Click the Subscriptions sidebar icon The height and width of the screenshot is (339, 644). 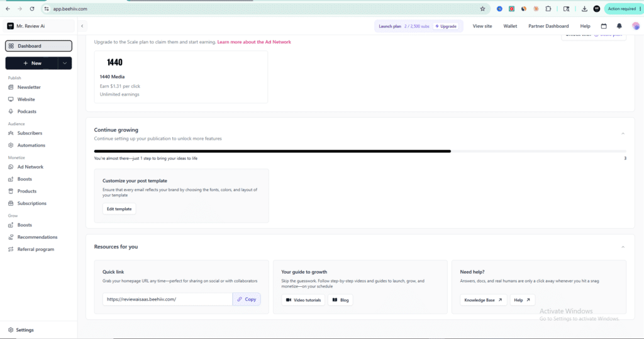pos(11,203)
